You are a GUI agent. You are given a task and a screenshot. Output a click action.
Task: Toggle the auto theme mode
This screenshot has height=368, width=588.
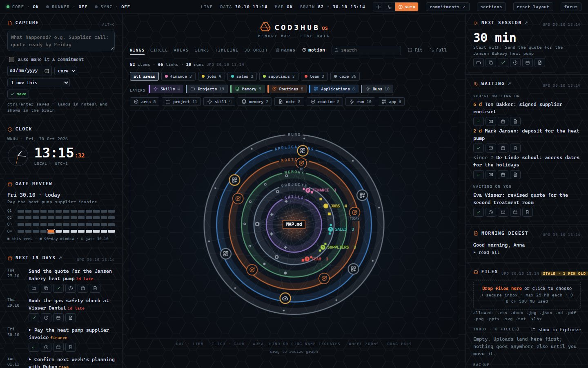point(407,7)
